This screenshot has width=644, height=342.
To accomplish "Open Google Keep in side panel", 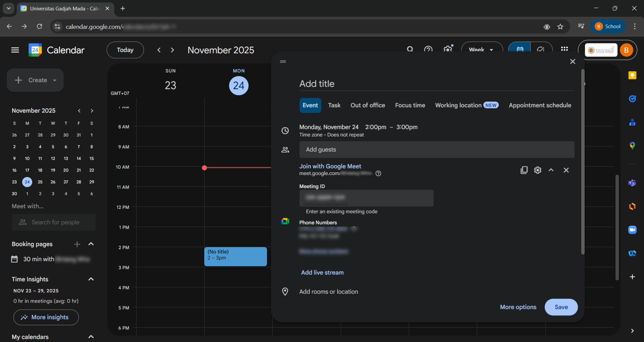I will pyautogui.click(x=632, y=75).
